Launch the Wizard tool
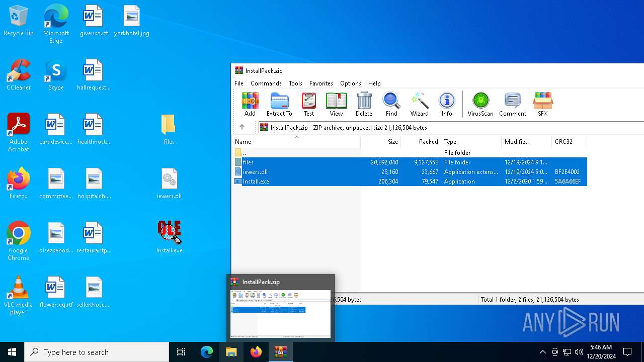 [419, 104]
